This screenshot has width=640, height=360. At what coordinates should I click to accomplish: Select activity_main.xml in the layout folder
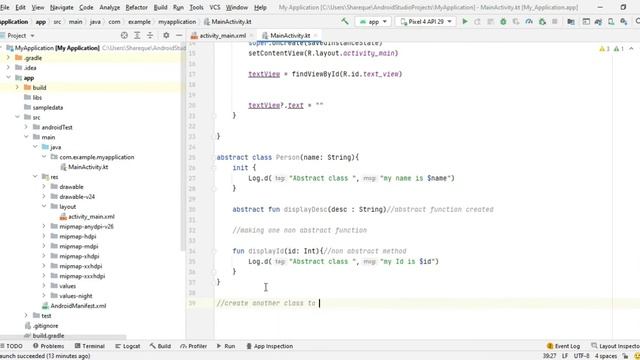[x=91, y=216]
